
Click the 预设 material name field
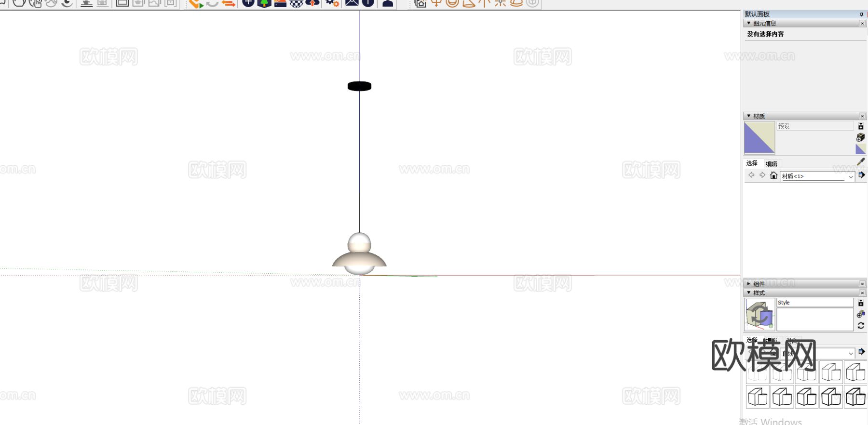(x=815, y=126)
